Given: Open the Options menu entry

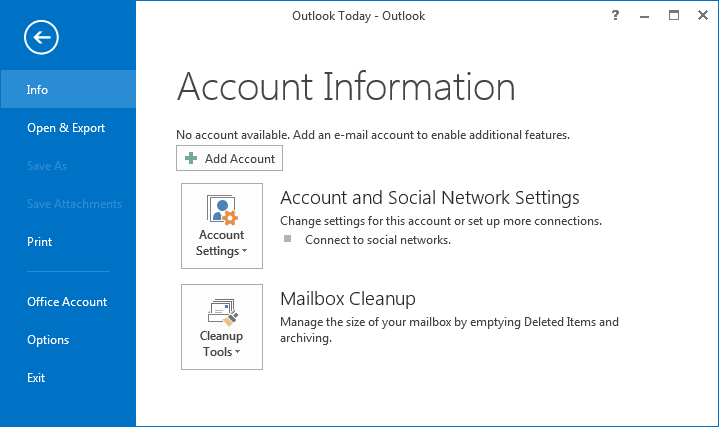Looking at the screenshot, I should coord(68,340).
